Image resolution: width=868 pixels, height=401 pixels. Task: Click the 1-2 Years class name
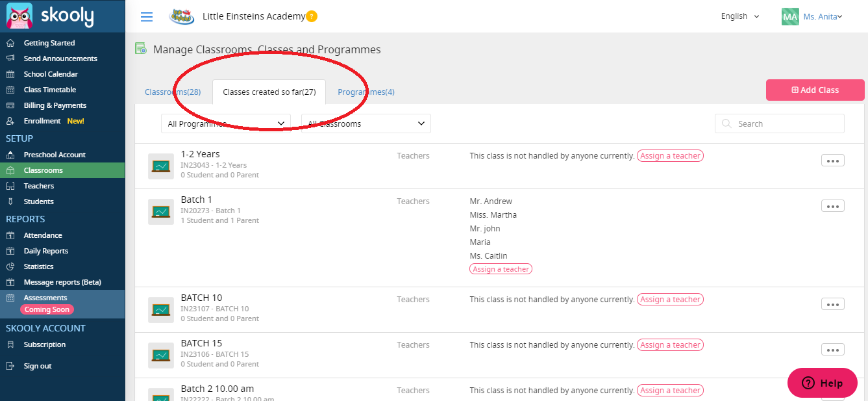point(200,154)
